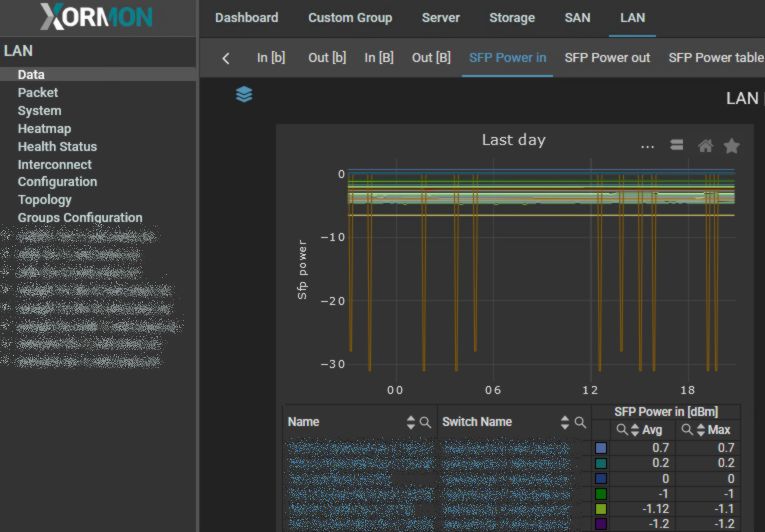Viewport: 765px width, 532px height.
Task: Click the light blue 0.7 color swatch
Action: [600, 448]
